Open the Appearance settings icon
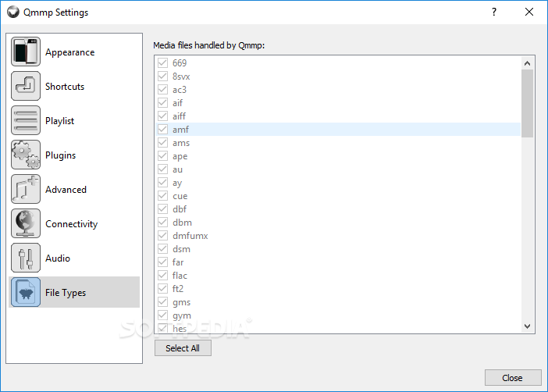 (x=26, y=52)
